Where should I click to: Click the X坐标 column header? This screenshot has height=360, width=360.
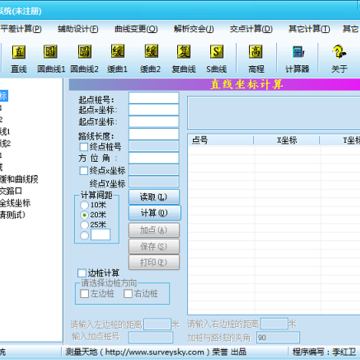[287, 140]
